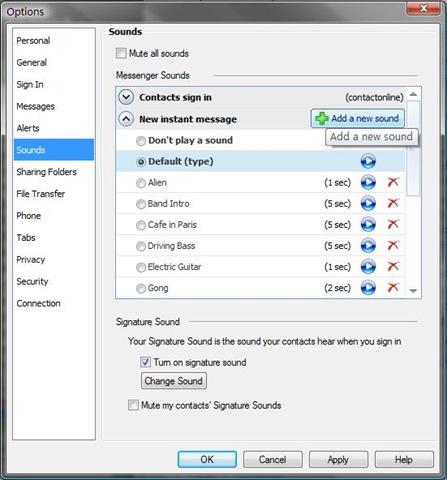Choose the Band Intro radio button
The image size is (447, 480).
(141, 204)
